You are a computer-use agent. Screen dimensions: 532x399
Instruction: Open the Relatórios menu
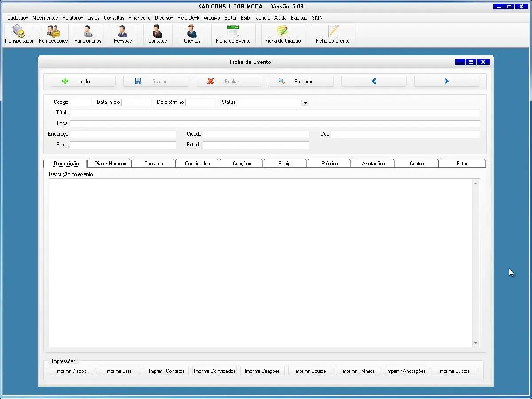click(x=72, y=18)
